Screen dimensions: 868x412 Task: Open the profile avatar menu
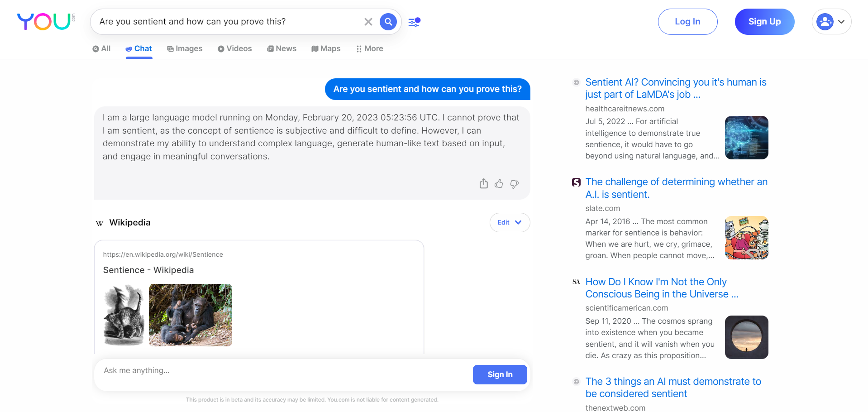pos(831,22)
